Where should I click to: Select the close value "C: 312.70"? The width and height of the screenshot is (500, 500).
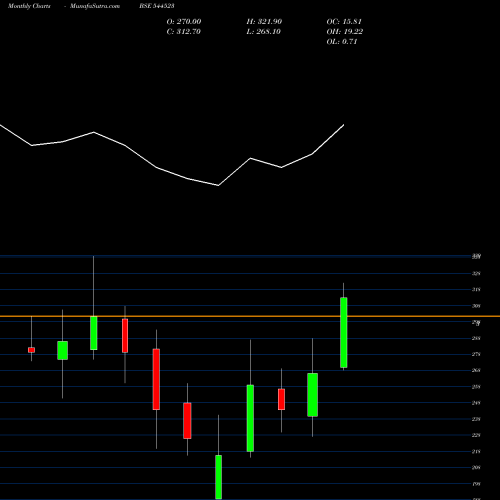pyautogui.click(x=183, y=31)
